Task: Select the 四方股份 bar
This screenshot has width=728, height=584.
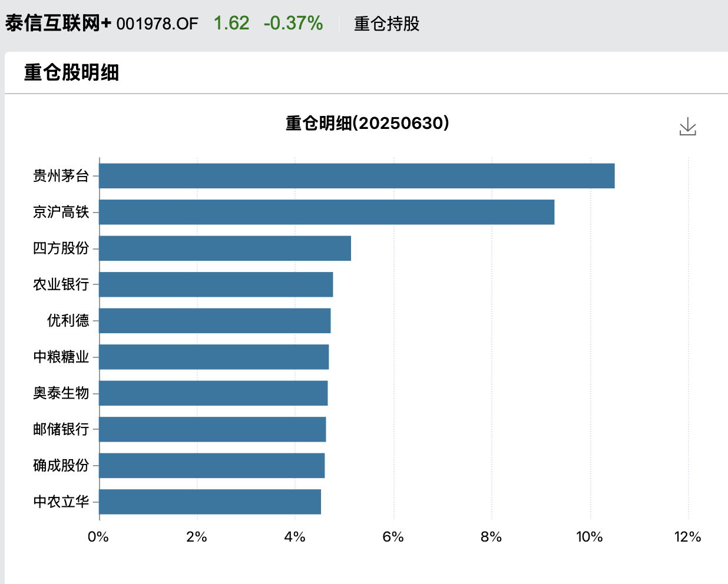Action: 225,248
